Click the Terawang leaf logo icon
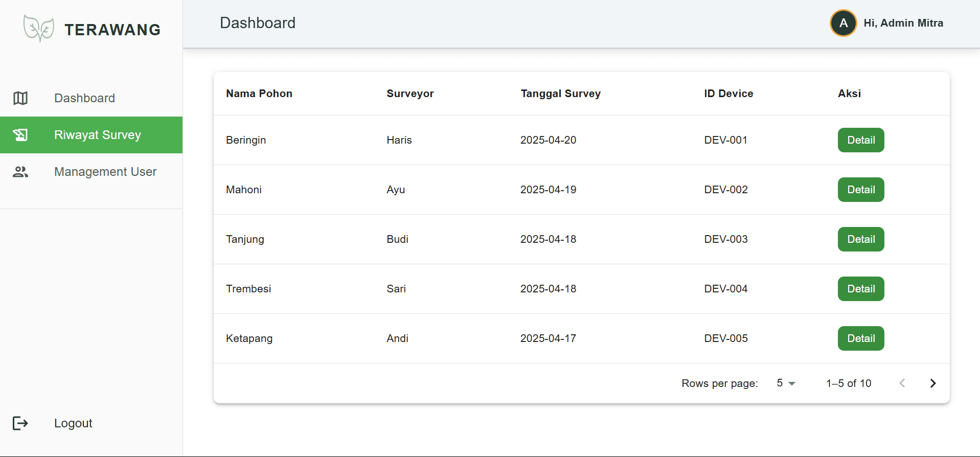Image resolution: width=980 pixels, height=457 pixels. point(38,29)
